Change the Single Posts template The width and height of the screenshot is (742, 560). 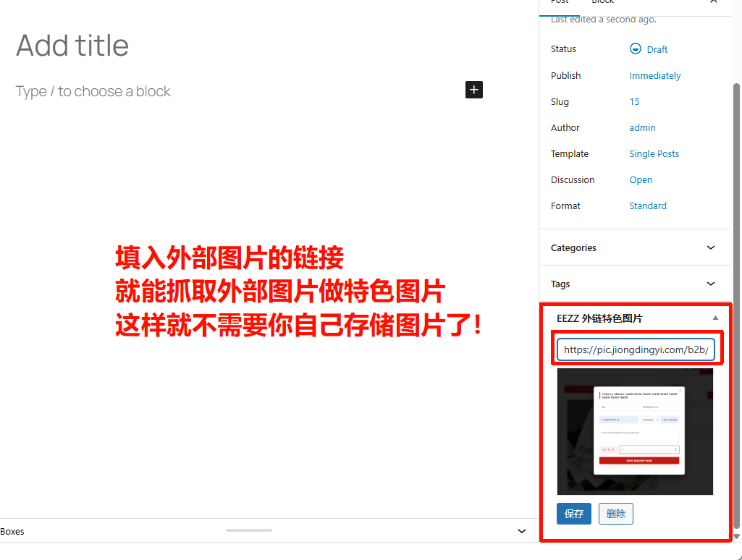coord(654,153)
